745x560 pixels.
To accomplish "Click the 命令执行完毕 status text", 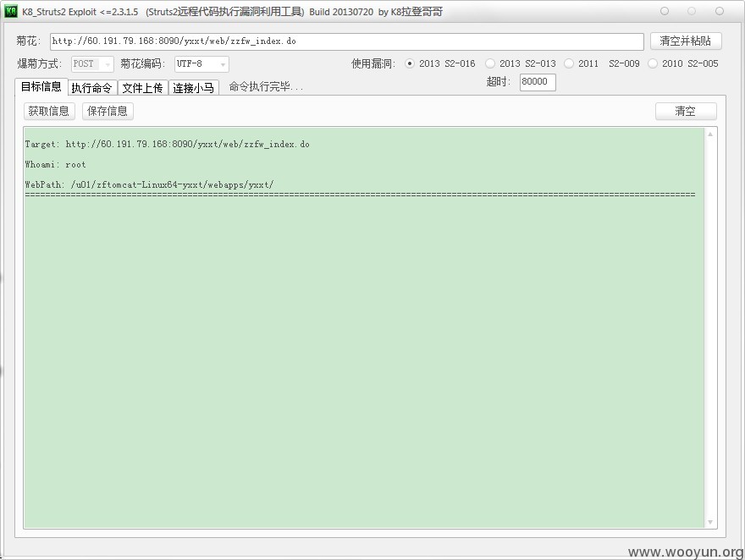I will tap(266, 86).
